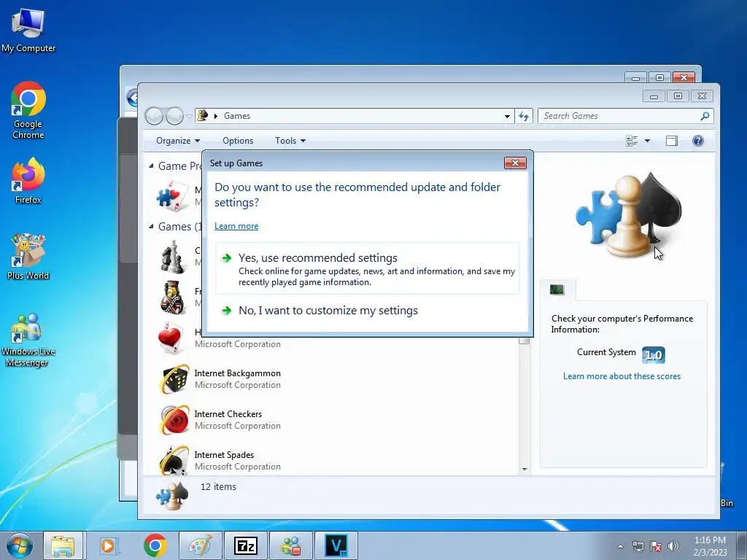Open the view options dropdown arrow

coord(648,141)
